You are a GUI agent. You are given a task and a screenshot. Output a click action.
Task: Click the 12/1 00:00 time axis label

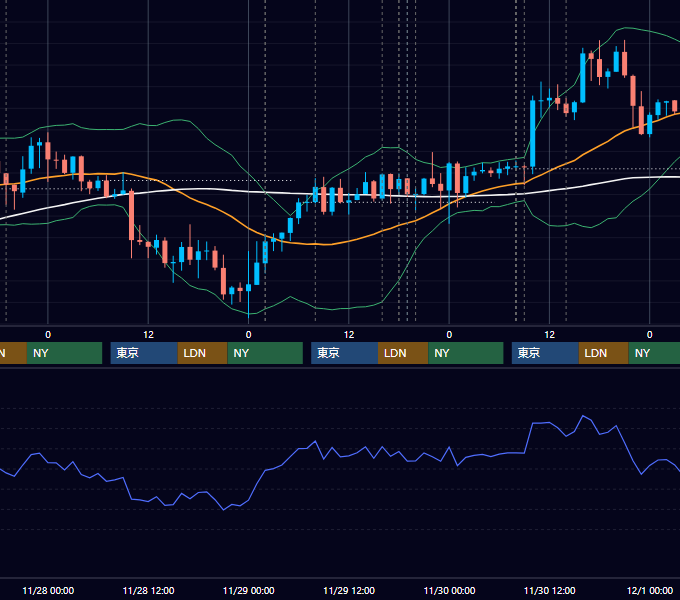point(650,590)
